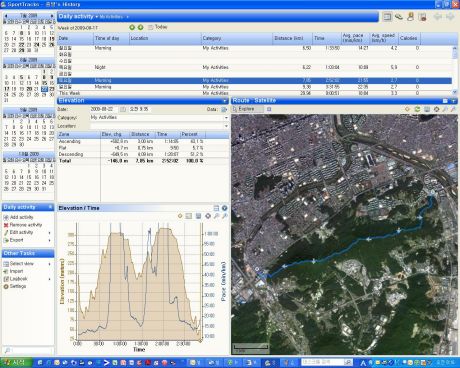Viewport: 460px width, 368px height.
Task: Open the Elevation panel view dropdown
Action: point(225,101)
